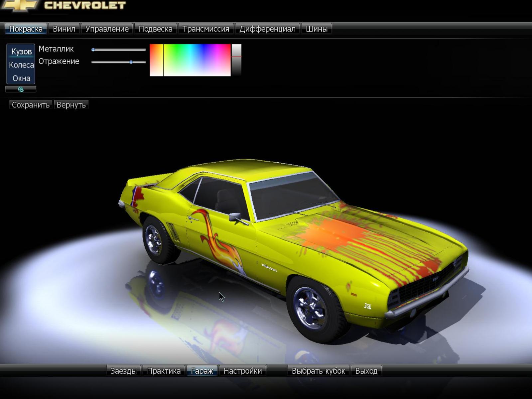
Task: Open the Винил tab
Action: point(64,29)
